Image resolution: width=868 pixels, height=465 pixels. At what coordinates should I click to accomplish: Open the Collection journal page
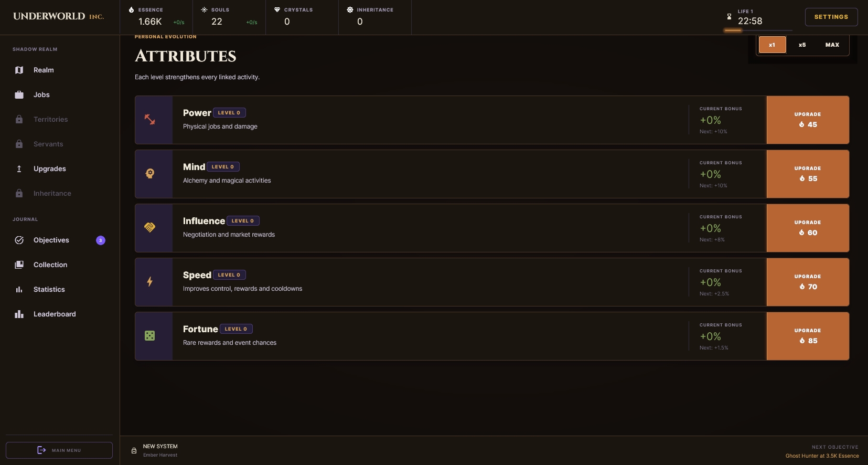[59, 265]
